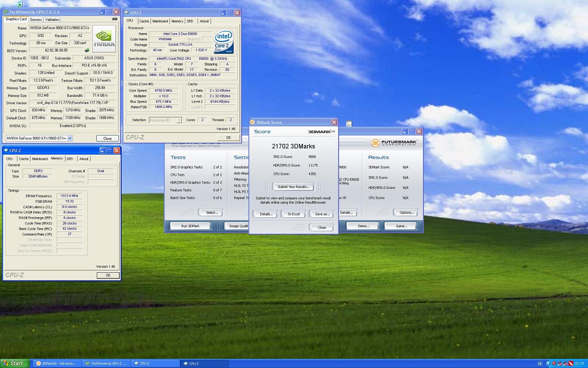The height and width of the screenshot is (368, 588).
Task: Click Demo button in 3DMark06
Action: point(363,226)
